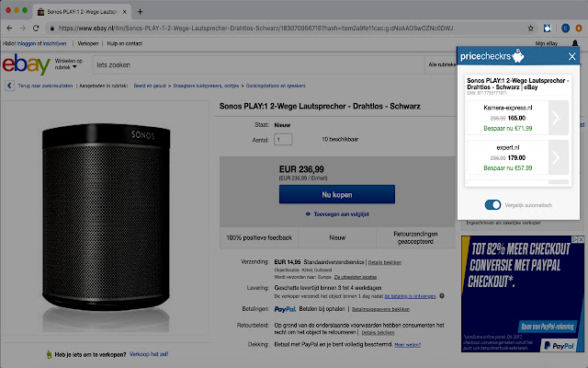Image resolution: width=588 pixels, height=368 pixels.
Task: Open Draagbare luidsprekers, oortjes breadcrumb
Action: tap(206, 86)
